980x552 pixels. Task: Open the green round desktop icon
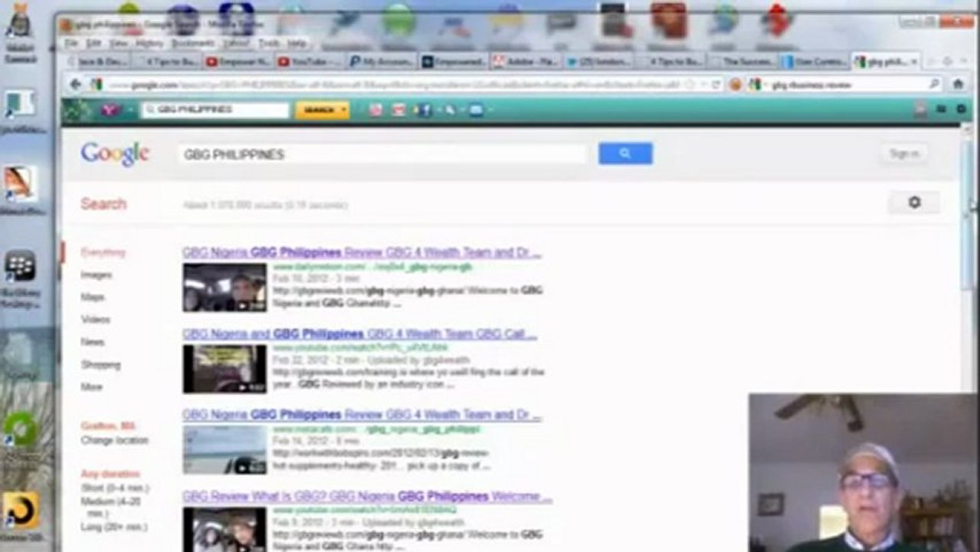click(x=21, y=430)
